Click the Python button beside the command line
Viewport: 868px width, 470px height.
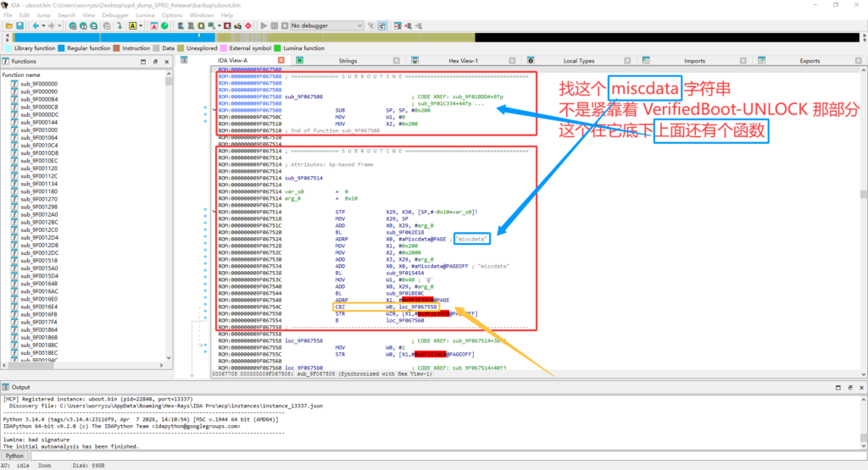point(15,456)
